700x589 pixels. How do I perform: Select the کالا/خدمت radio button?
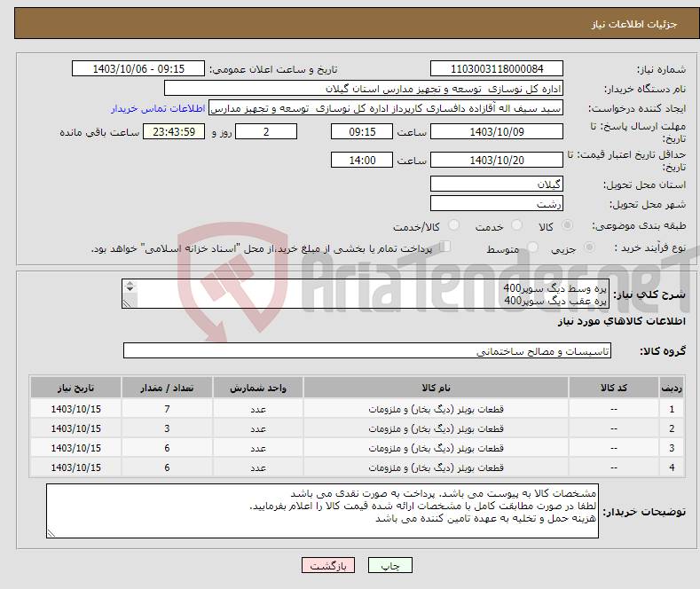453,225
